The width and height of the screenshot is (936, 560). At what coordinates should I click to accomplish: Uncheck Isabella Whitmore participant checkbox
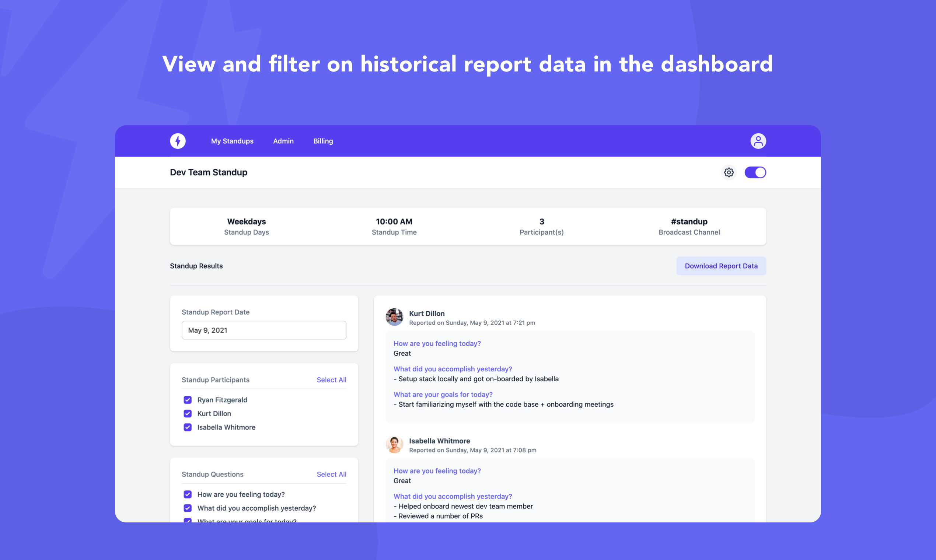click(188, 427)
